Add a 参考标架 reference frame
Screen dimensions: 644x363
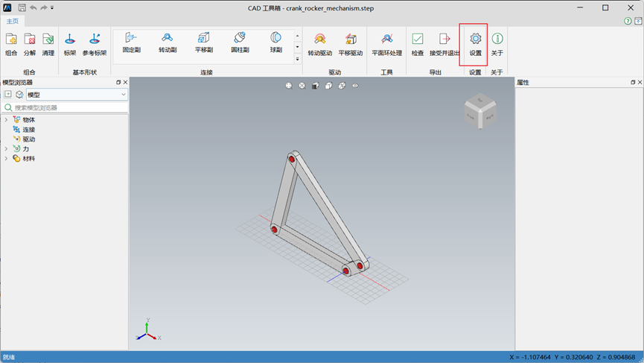95,44
